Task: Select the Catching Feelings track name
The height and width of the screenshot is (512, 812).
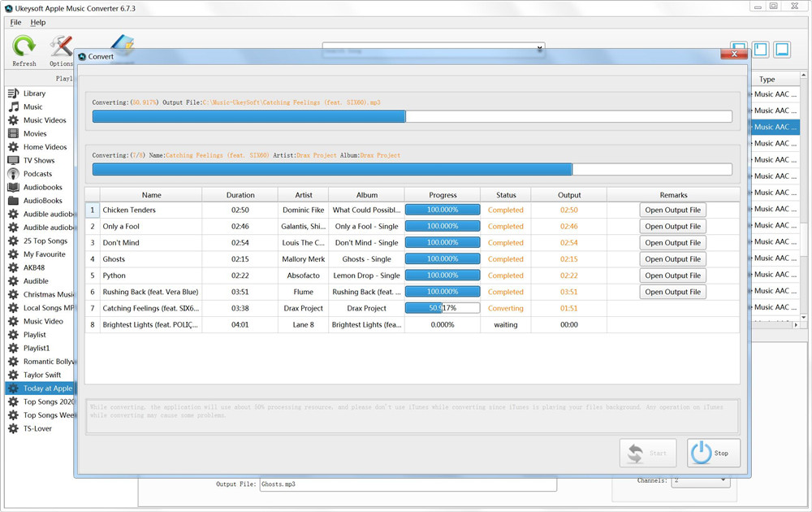Action: [151, 308]
